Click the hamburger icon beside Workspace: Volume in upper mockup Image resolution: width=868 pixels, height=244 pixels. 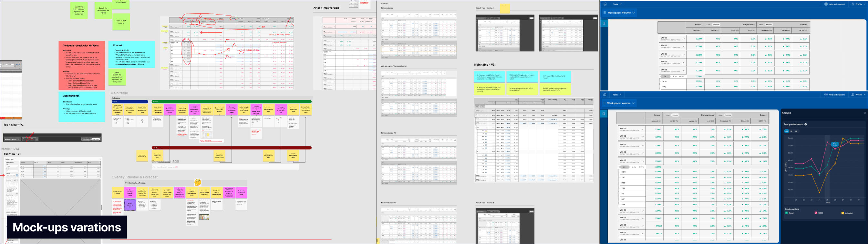click(x=605, y=13)
